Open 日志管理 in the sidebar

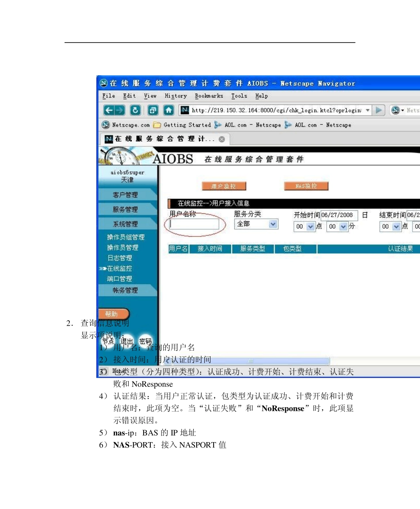point(120,258)
